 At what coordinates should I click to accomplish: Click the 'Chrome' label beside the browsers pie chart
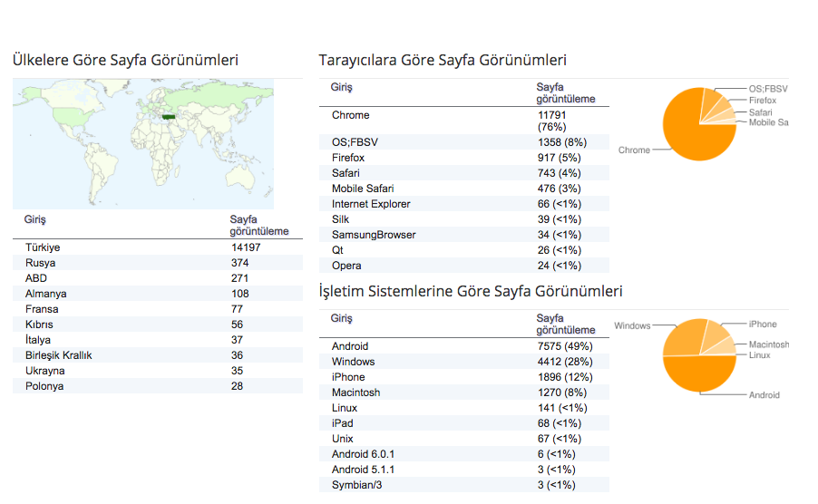[x=634, y=150]
